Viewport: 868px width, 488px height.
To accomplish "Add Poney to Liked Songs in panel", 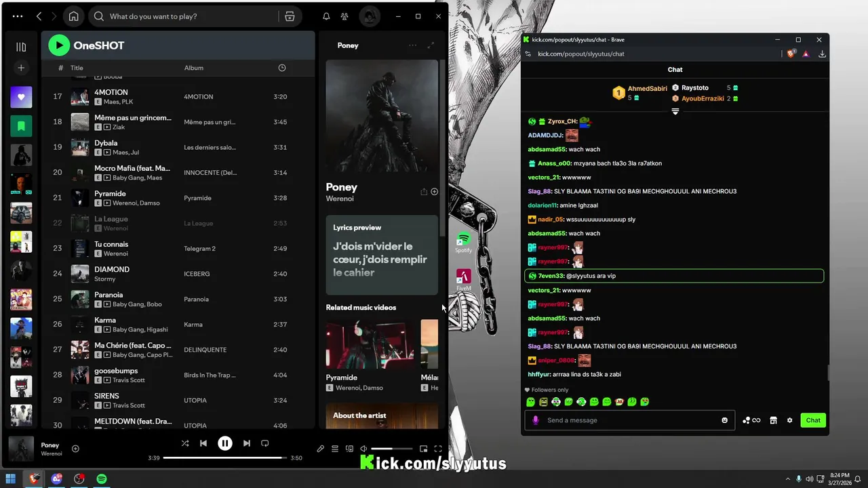I will [x=435, y=192].
